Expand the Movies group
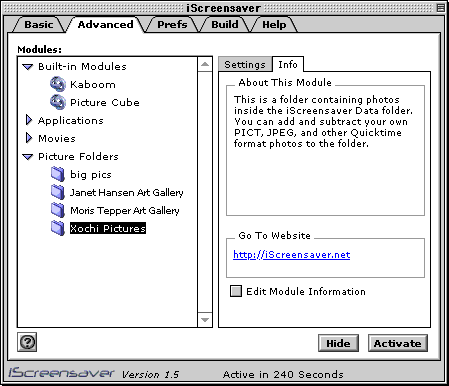This screenshot has width=449, height=386. [29, 138]
